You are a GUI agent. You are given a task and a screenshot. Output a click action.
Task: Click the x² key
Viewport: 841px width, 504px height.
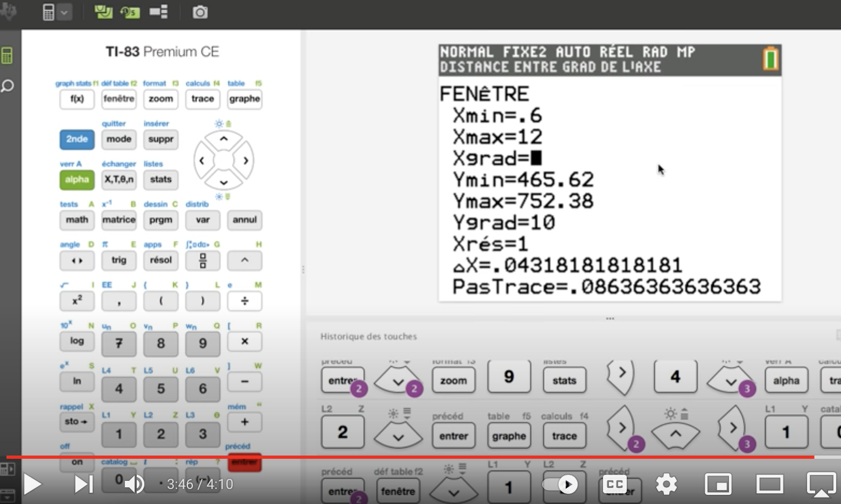(x=77, y=301)
